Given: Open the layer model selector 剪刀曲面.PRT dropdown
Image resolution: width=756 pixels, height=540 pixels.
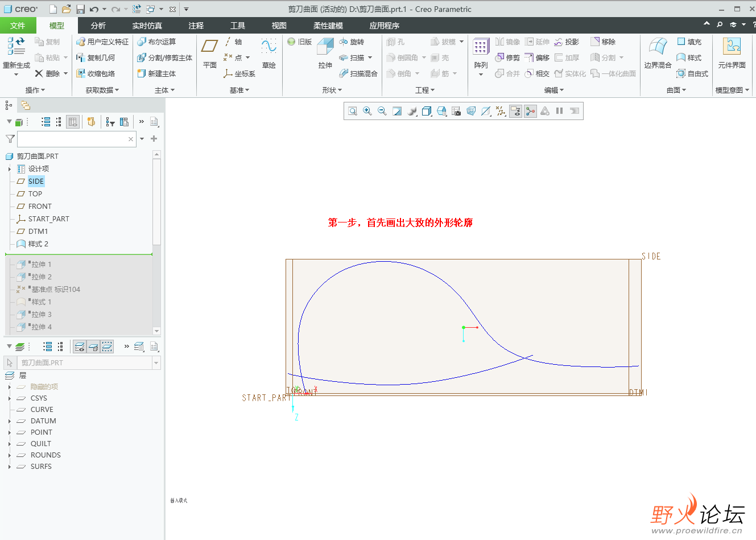Looking at the screenshot, I should 156,362.
